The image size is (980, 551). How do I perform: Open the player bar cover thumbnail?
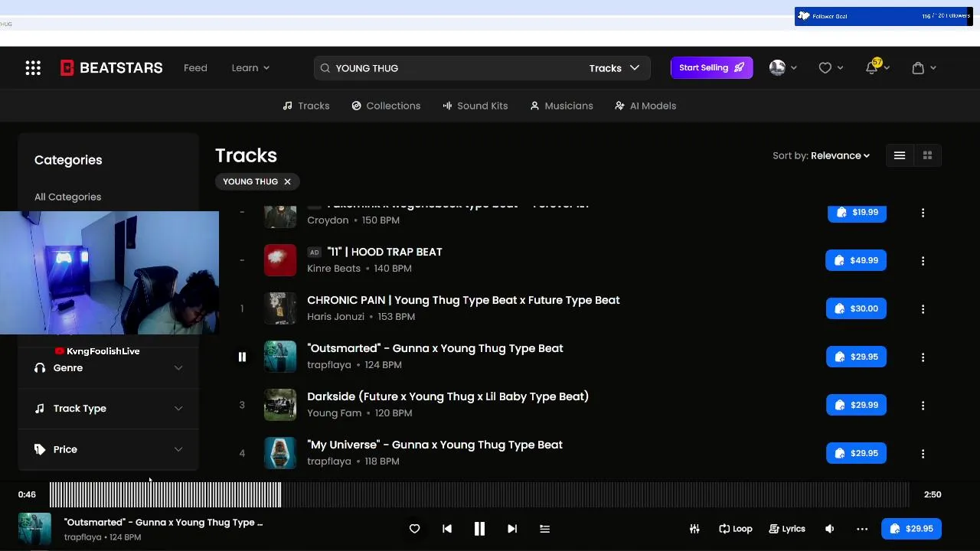(x=34, y=530)
